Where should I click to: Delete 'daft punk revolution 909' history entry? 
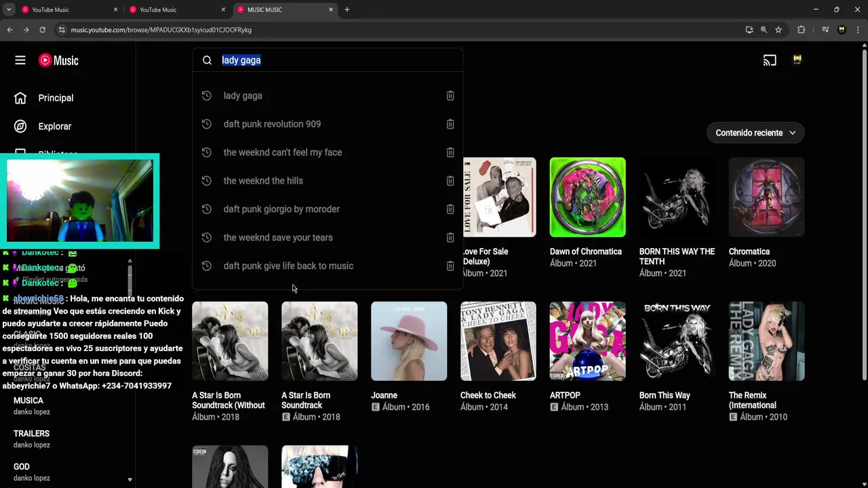450,124
